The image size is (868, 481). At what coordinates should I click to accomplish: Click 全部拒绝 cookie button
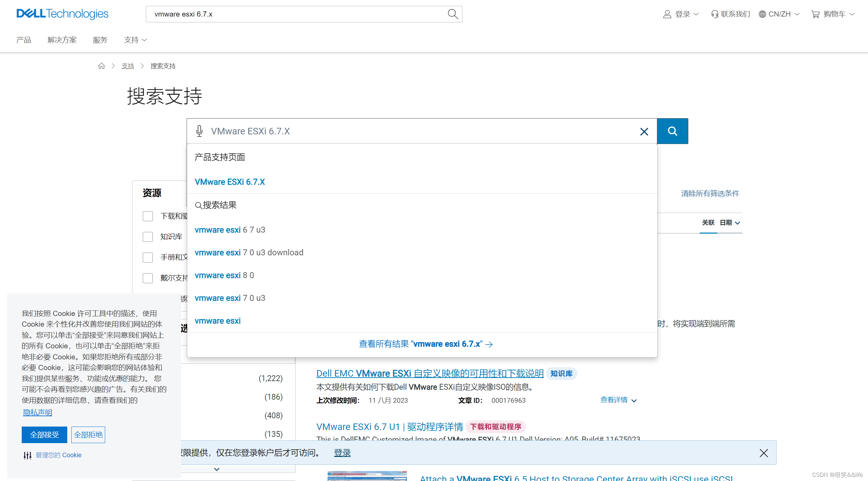(x=88, y=435)
